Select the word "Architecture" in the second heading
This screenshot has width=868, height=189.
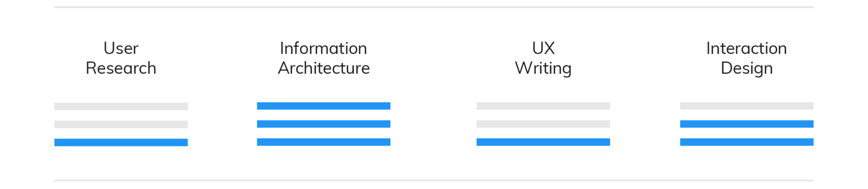[x=324, y=68]
